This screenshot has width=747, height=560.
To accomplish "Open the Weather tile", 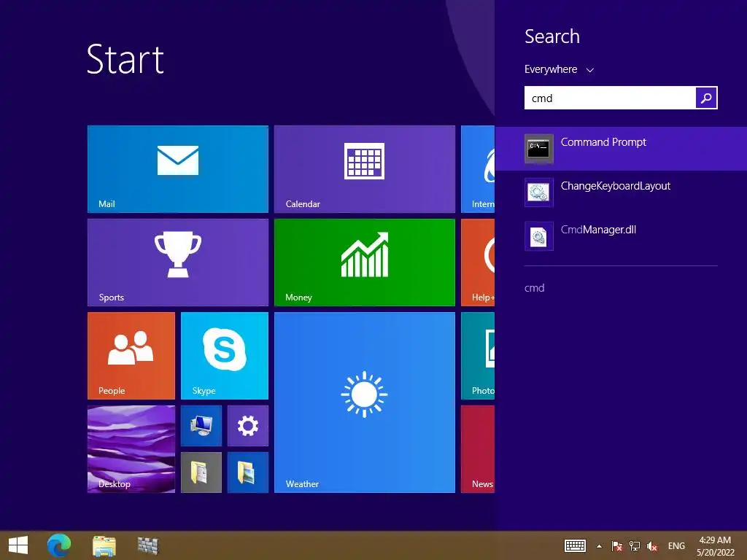I will tap(365, 402).
